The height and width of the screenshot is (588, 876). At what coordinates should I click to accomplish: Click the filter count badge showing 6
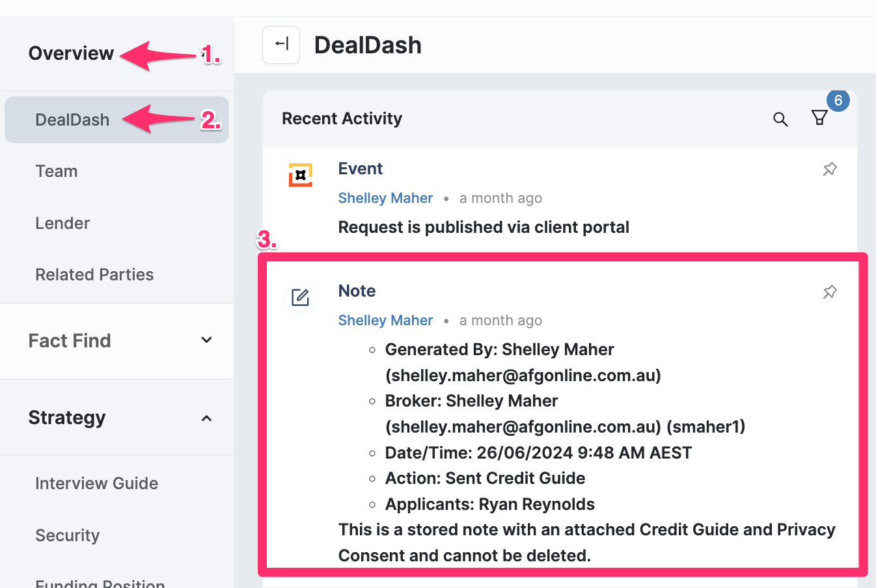click(x=838, y=101)
